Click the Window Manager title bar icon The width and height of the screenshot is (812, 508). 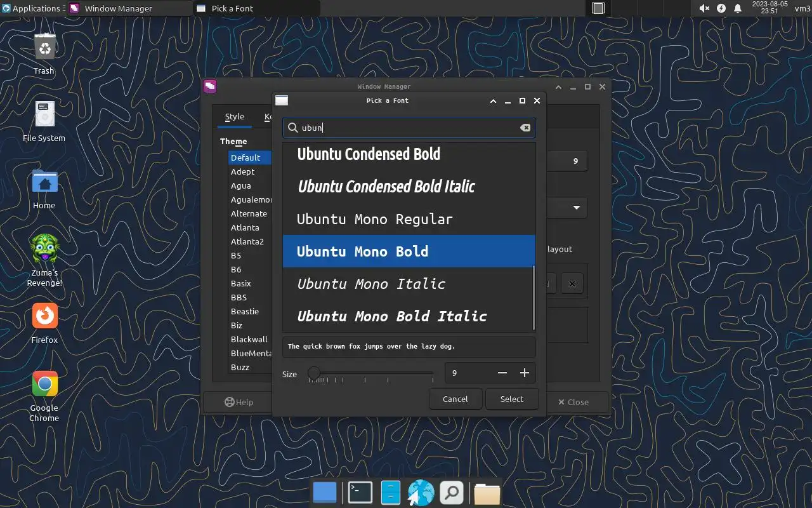210,86
